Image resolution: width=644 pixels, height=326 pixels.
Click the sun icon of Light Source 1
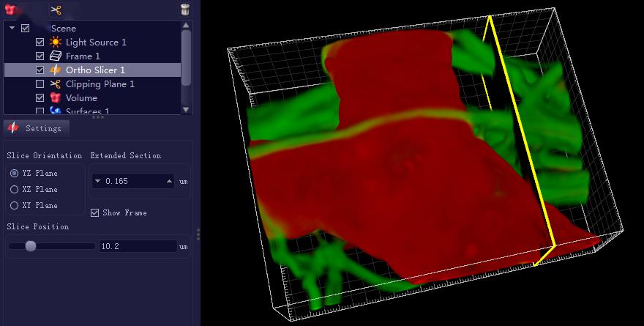55,42
